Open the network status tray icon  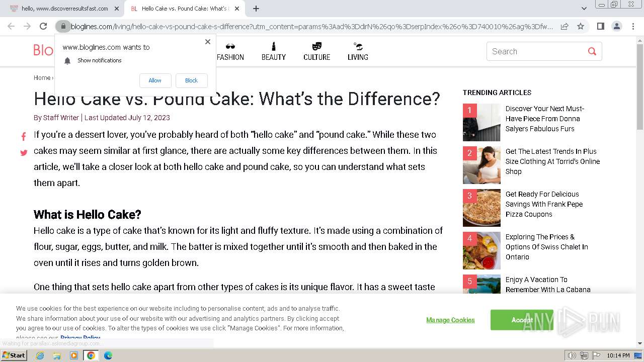[x=584, y=355]
